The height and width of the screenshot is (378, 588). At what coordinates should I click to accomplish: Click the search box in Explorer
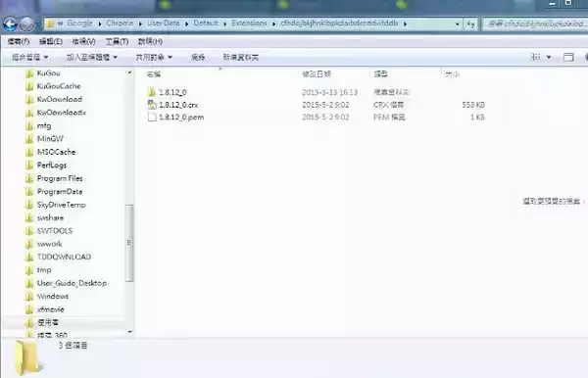tap(535, 24)
